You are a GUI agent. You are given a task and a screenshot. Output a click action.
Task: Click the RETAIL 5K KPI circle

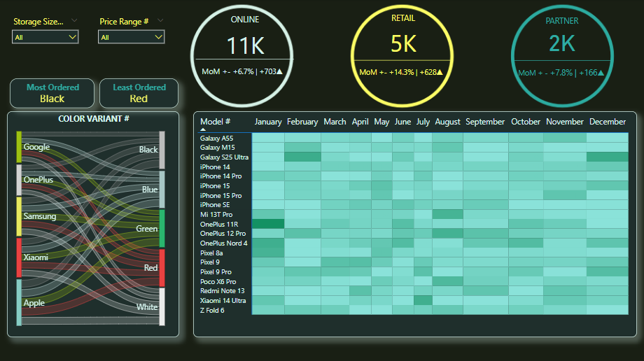click(402, 56)
